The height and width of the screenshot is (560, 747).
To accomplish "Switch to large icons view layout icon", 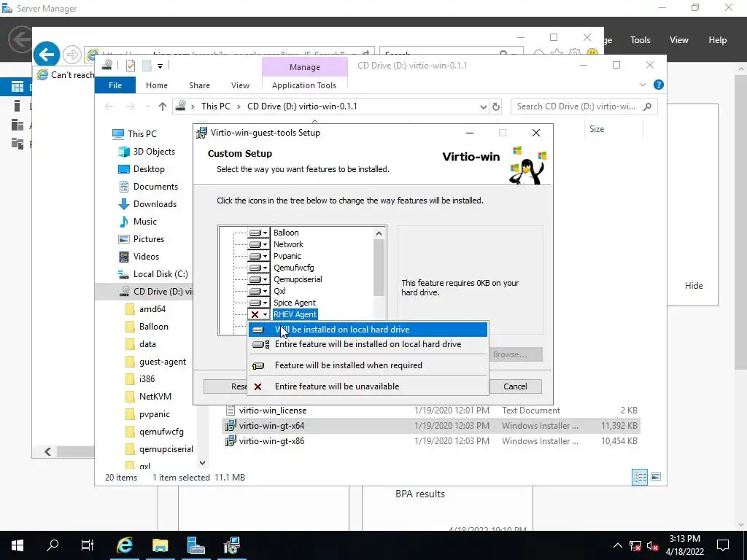I will tap(656, 477).
